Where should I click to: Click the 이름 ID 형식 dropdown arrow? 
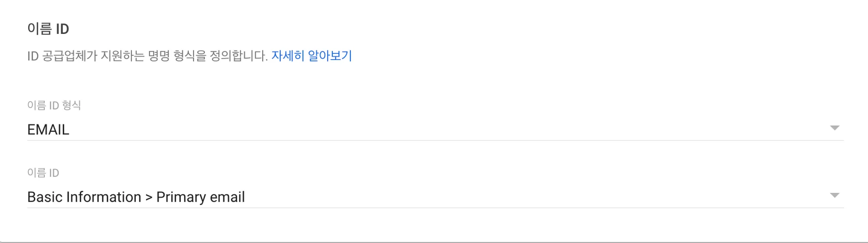click(x=834, y=128)
